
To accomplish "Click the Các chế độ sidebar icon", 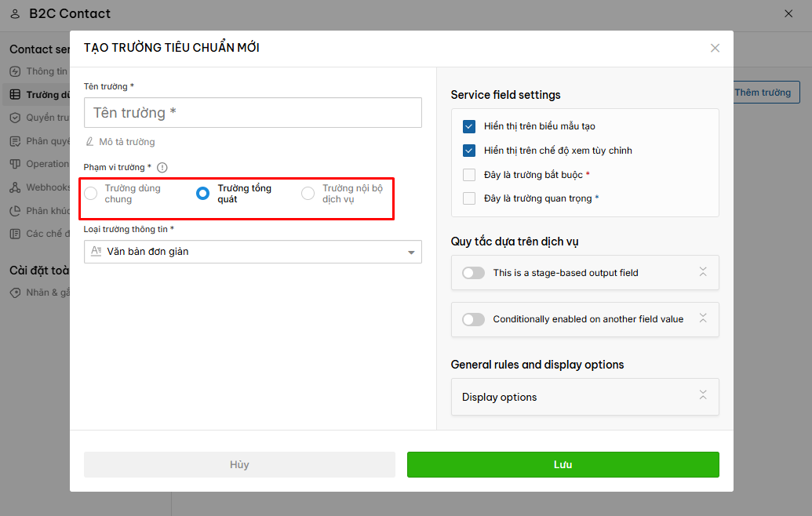I will [x=15, y=234].
